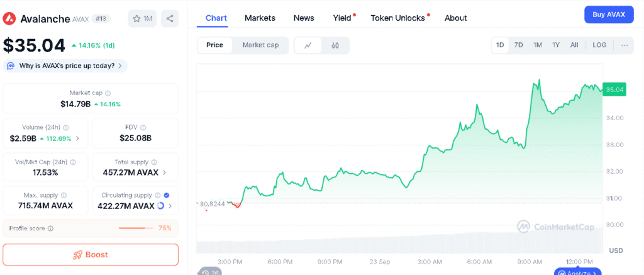The width and height of the screenshot is (644, 275).
Task: Click the $35.04 headline price
Action: pos(34,45)
